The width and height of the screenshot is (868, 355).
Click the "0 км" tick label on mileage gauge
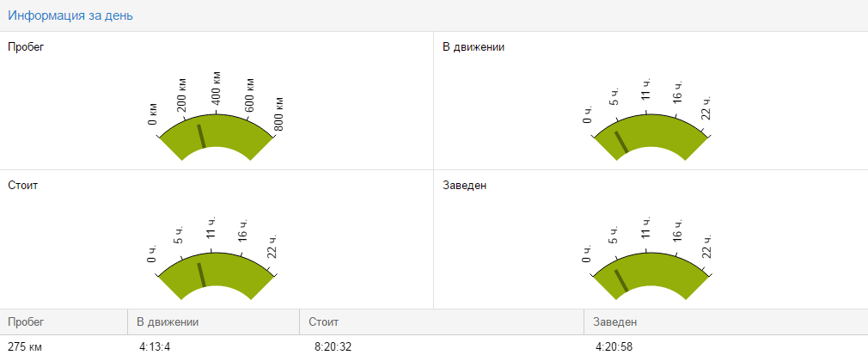click(x=153, y=113)
